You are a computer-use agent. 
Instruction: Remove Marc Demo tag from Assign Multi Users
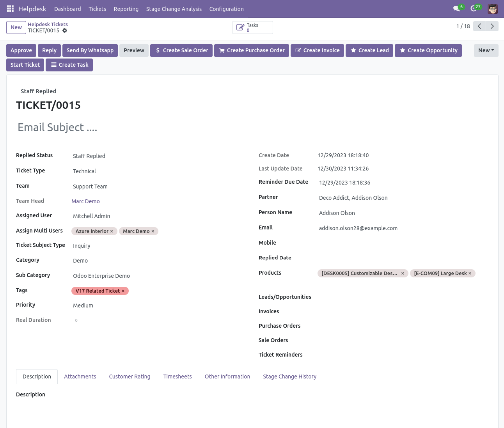(153, 231)
